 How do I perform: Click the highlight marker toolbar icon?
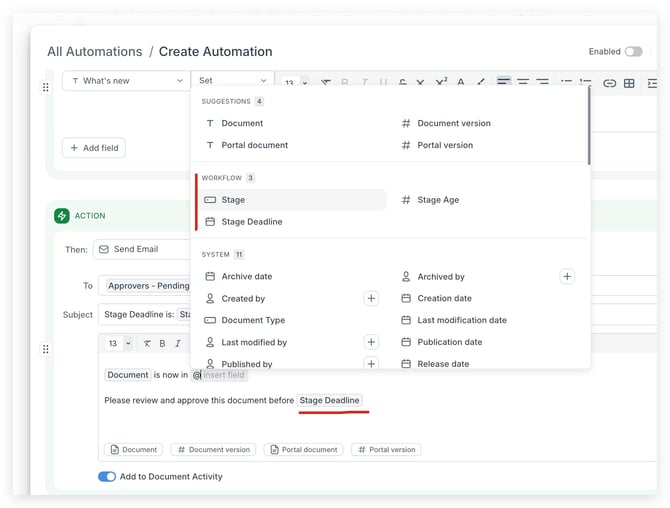(x=481, y=81)
